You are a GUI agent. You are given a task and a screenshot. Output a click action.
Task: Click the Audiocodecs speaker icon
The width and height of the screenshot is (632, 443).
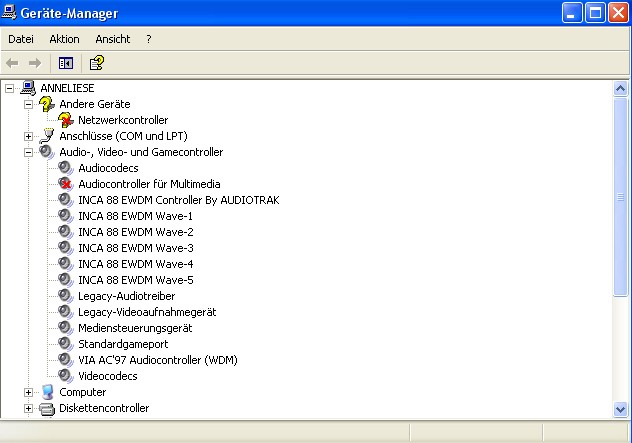click(x=66, y=168)
